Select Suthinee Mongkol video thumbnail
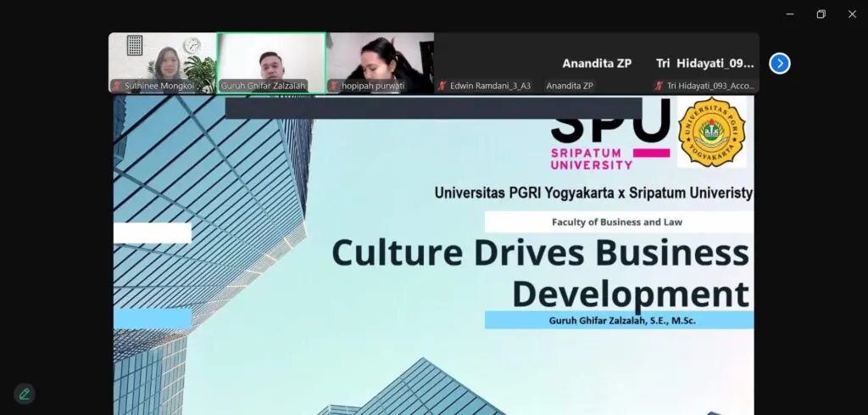 point(162,63)
